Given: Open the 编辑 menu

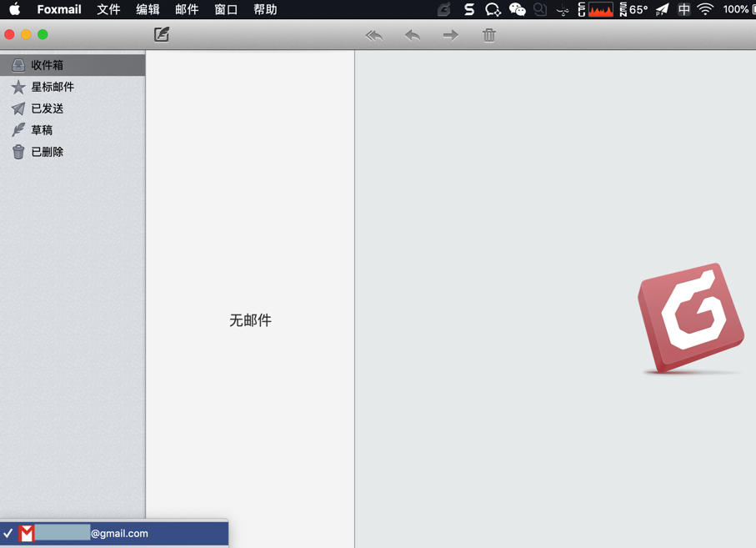Looking at the screenshot, I should pyautogui.click(x=148, y=9).
